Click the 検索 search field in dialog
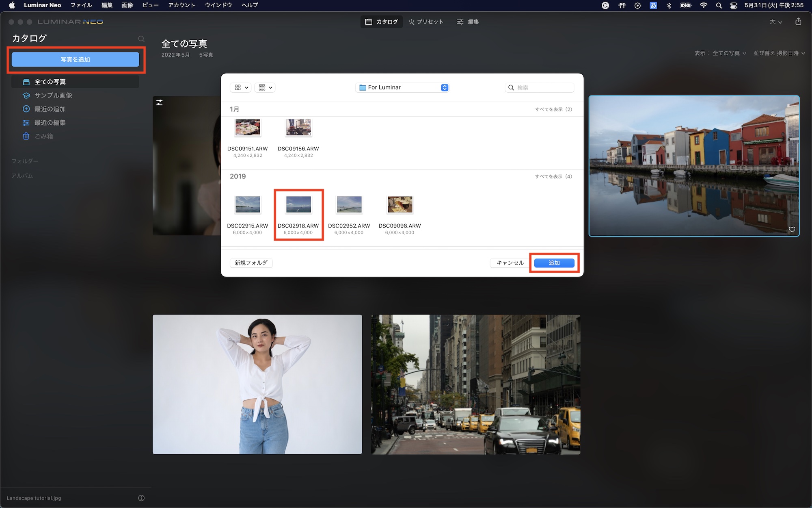The height and width of the screenshot is (508, 812). point(543,87)
